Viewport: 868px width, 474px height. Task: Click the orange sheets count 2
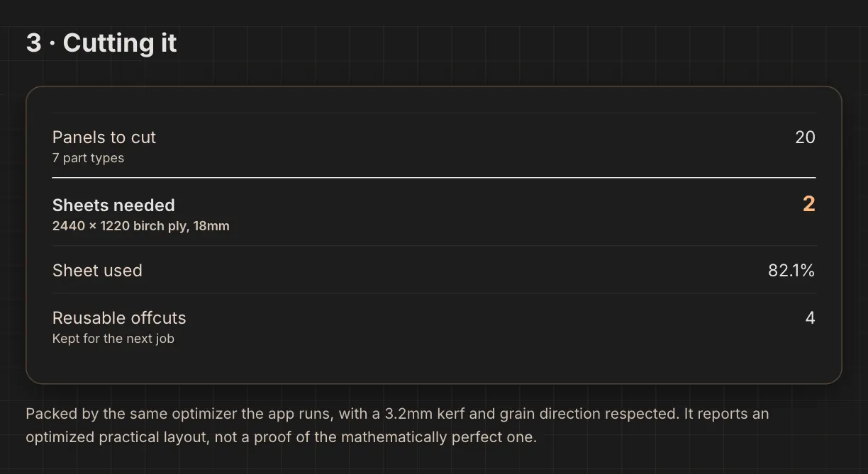(x=808, y=204)
